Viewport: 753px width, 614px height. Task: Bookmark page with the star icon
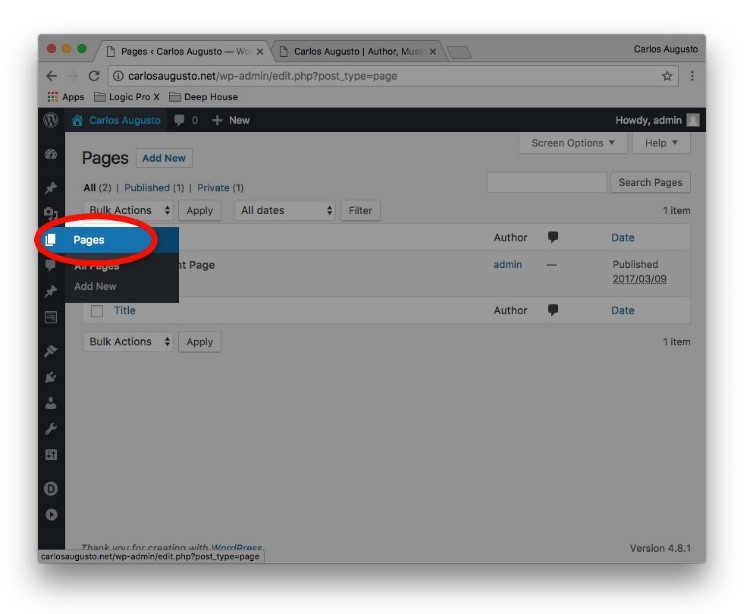tap(667, 76)
